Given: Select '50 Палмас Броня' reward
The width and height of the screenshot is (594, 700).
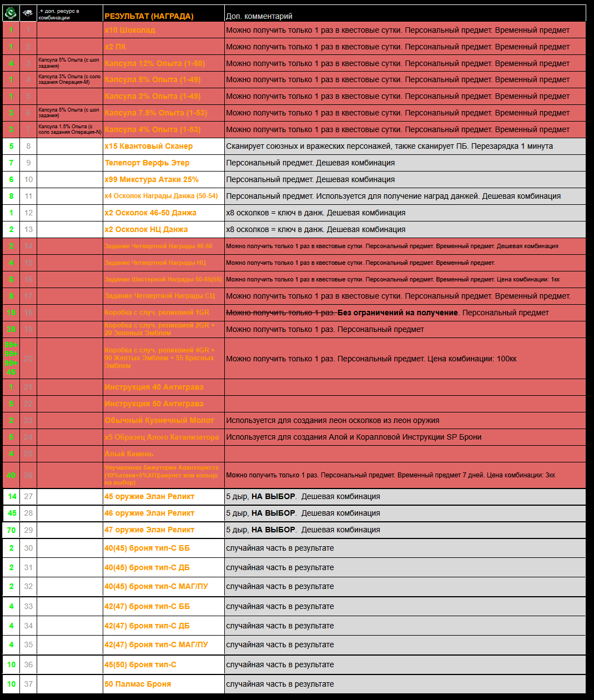Looking at the screenshot, I should [x=138, y=684].
